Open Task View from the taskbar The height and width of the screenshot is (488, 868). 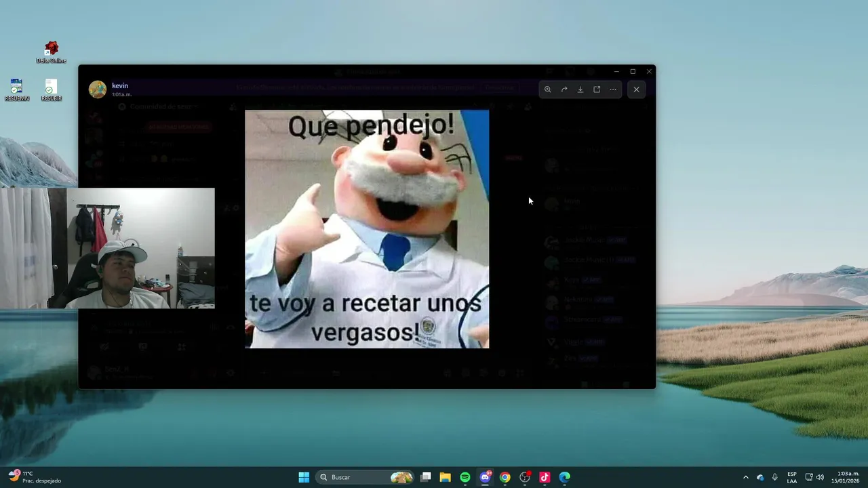click(425, 477)
